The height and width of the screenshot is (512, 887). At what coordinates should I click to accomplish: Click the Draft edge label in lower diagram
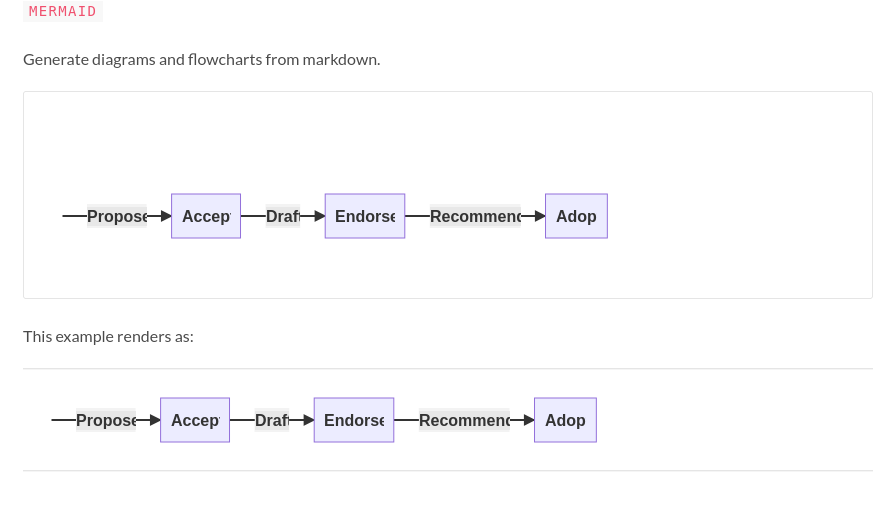(x=272, y=420)
